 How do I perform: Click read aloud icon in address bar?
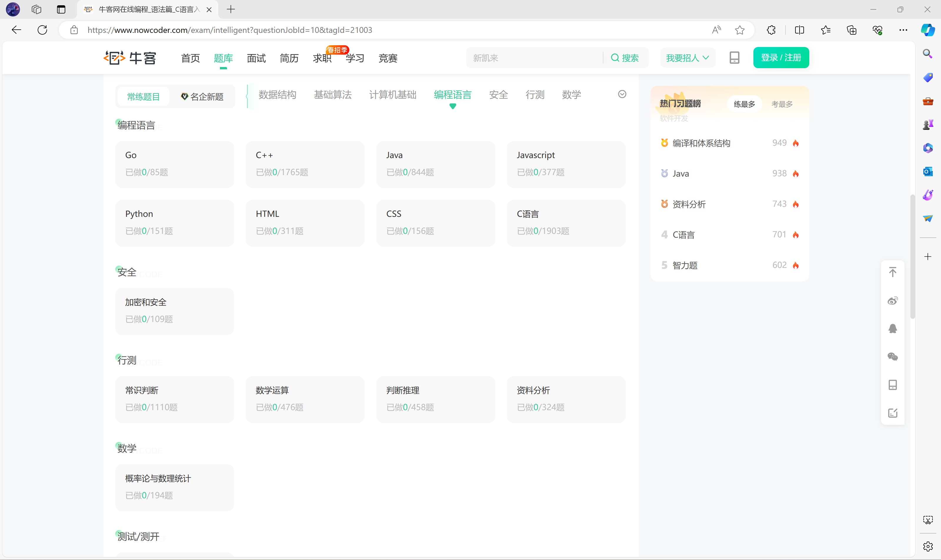(716, 30)
